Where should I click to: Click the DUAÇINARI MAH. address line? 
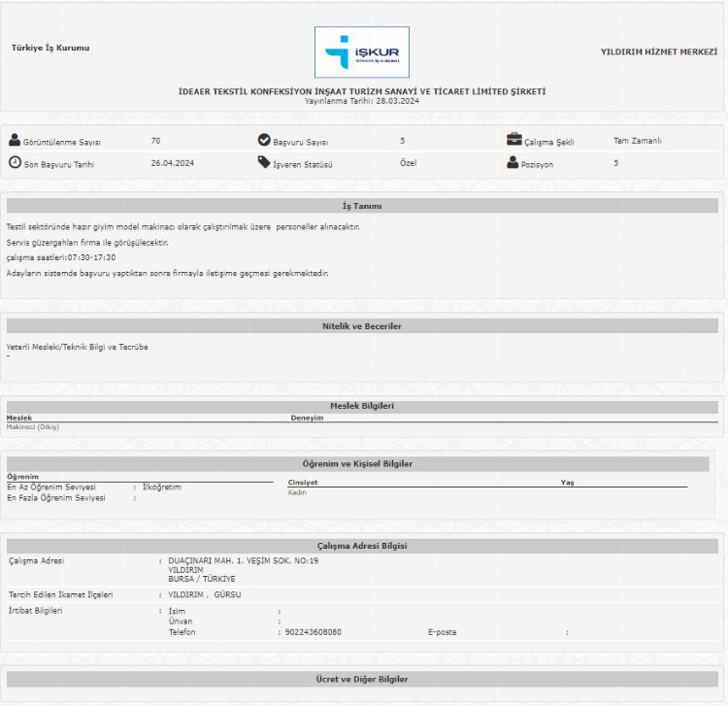point(243,560)
